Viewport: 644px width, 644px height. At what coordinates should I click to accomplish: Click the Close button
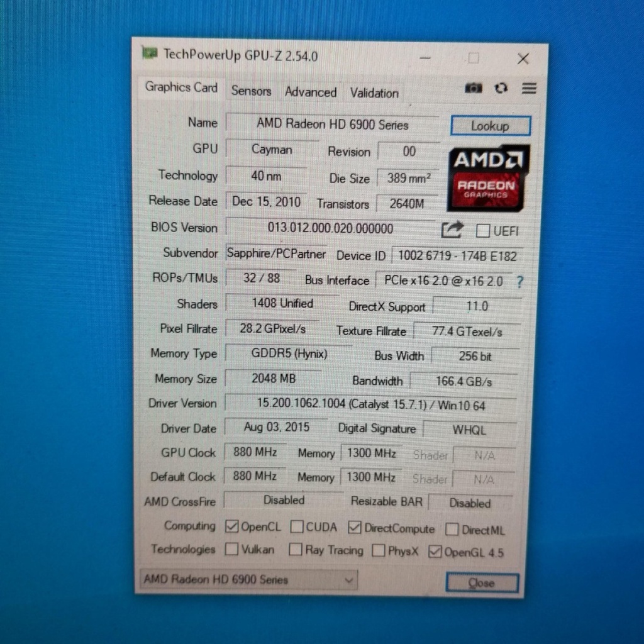point(482,582)
